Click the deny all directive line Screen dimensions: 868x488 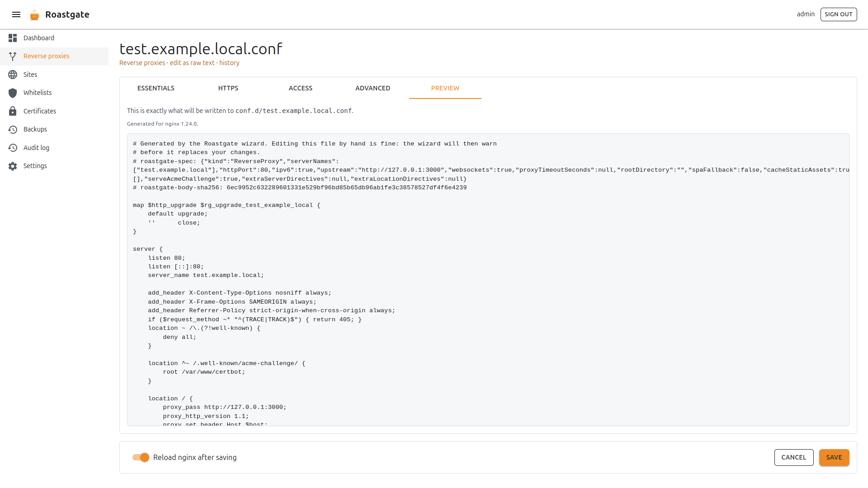[x=179, y=337]
